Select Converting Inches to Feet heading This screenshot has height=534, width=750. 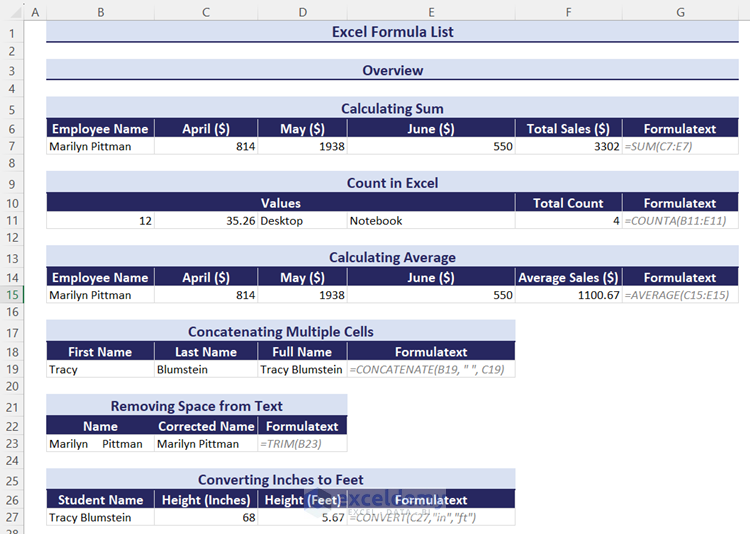pos(281,479)
